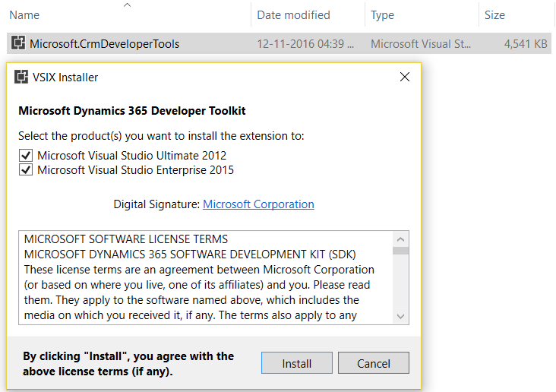The width and height of the screenshot is (556, 392).
Task: Click the Microsoft.CrmDeveloperTools VSIX file icon
Action: [x=17, y=43]
